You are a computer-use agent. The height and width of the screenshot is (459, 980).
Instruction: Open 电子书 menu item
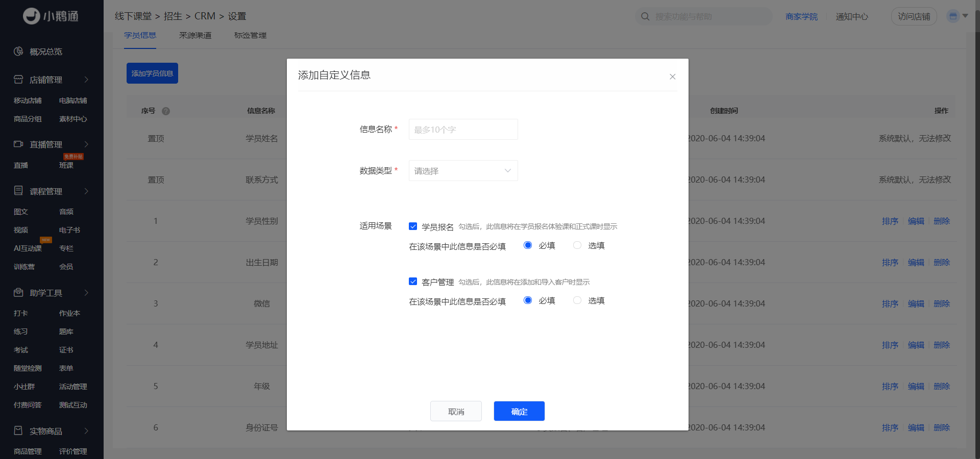tap(69, 230)
